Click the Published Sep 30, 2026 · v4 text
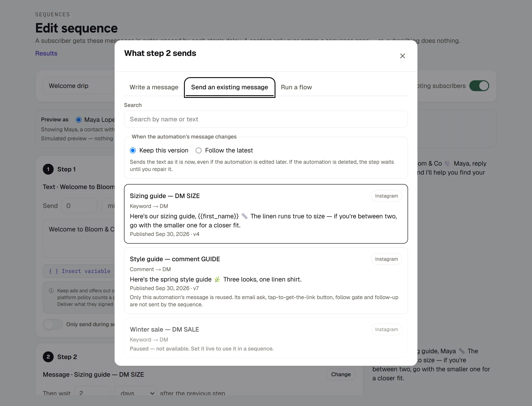 [x=165, y=234]
